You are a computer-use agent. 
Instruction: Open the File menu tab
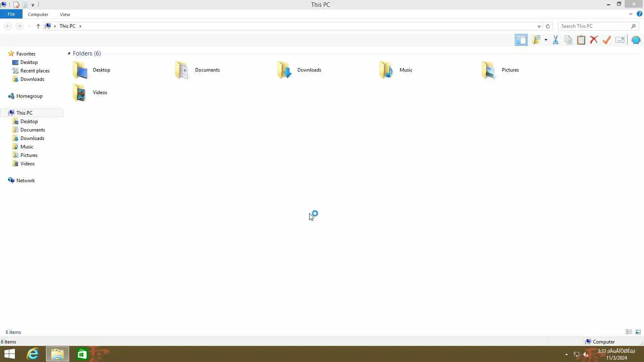pos(11,14)
